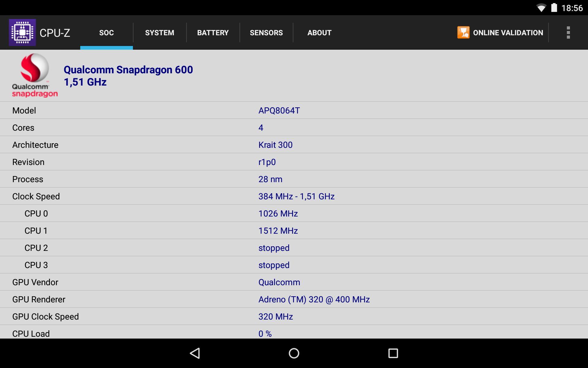Tap the CPU-Z app title

(x=55, y=33)
